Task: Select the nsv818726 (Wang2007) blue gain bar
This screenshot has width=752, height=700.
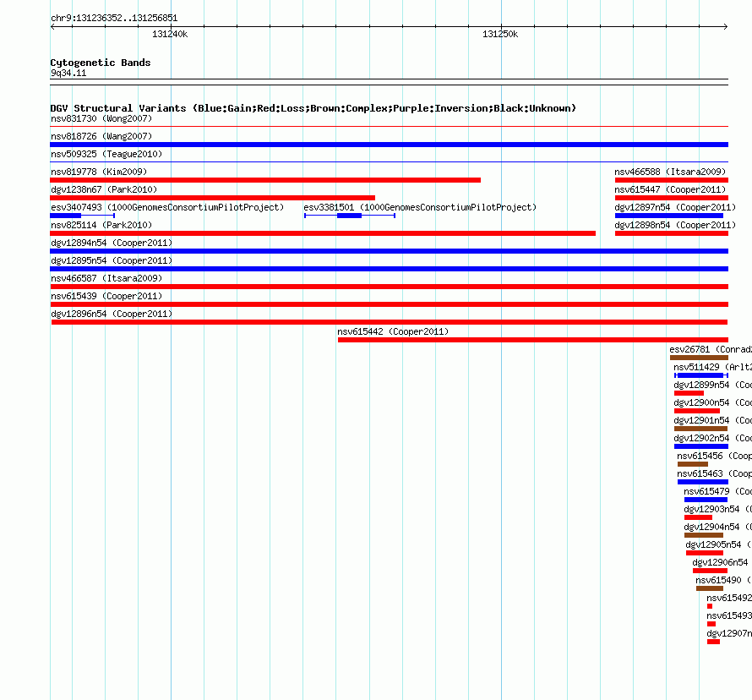Action: [389, 145]
